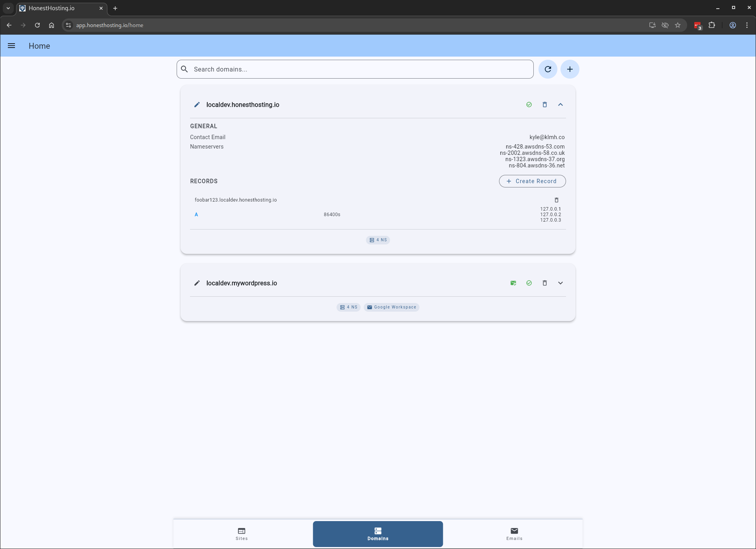Click the 4 NS chip under honesthosting
756x549 pixels.
(378, 240)
